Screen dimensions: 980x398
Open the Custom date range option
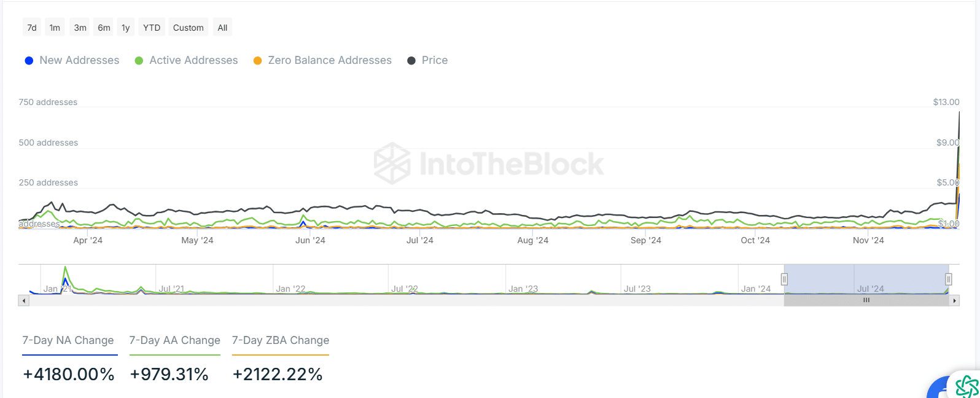click(x=188, y=28)
